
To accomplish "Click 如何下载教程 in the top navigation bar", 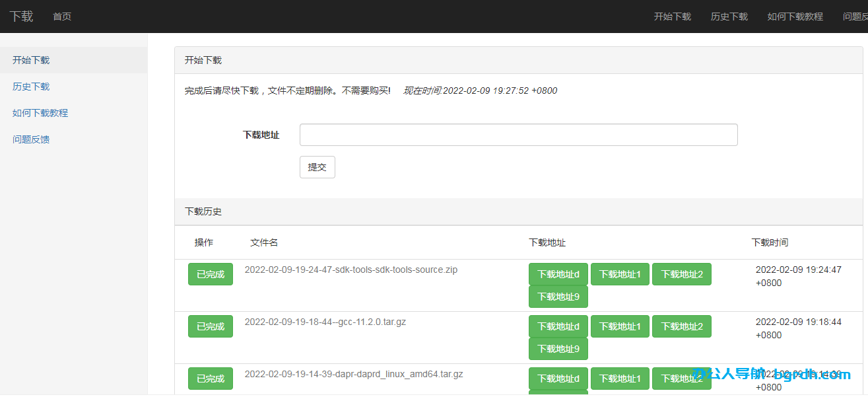I will point(795,17).
